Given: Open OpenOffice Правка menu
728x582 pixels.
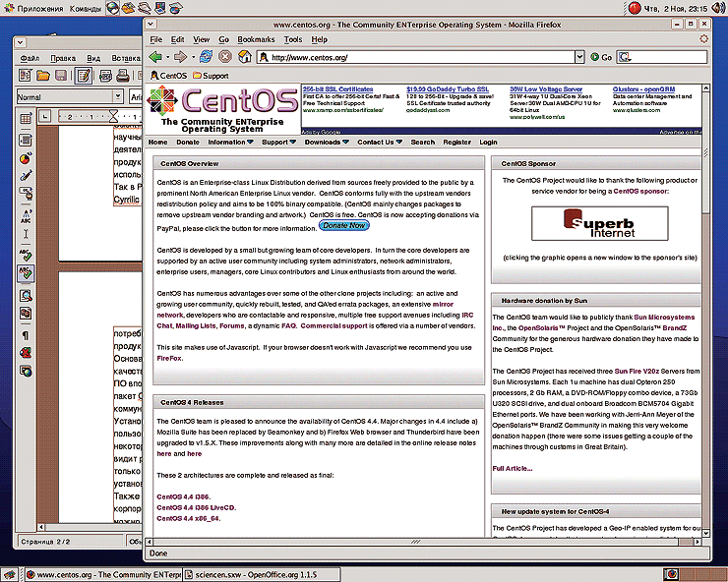Looking at the screenshot, I should (x=63, y=58).
